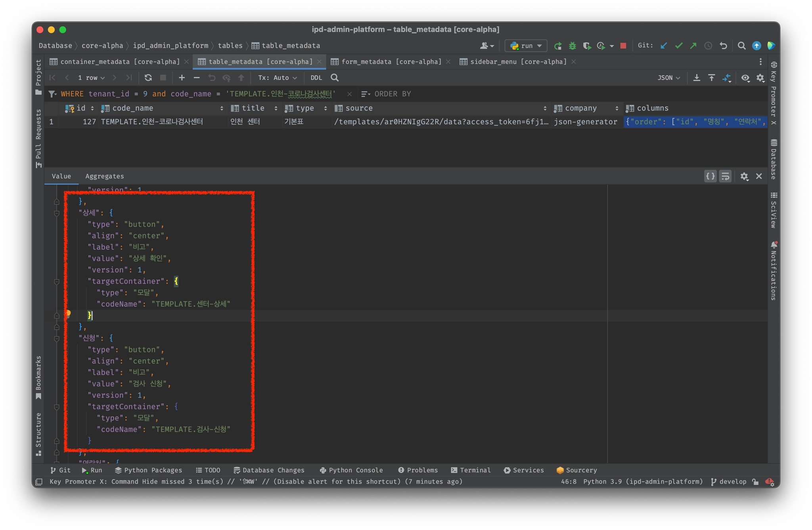Toggle view options eye icon
812x530 pixels.
point(745,78)
